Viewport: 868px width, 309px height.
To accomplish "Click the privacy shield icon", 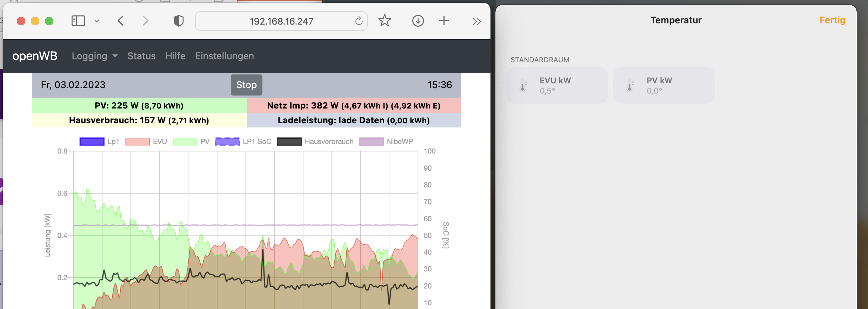I will click(179, 21).
